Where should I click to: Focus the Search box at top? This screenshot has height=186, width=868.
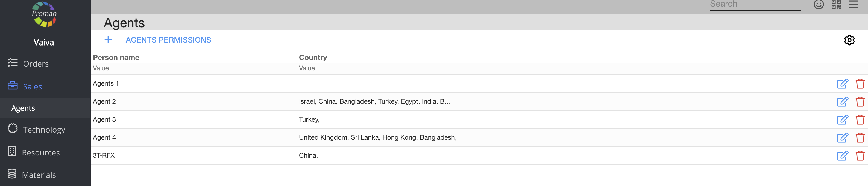755,4
